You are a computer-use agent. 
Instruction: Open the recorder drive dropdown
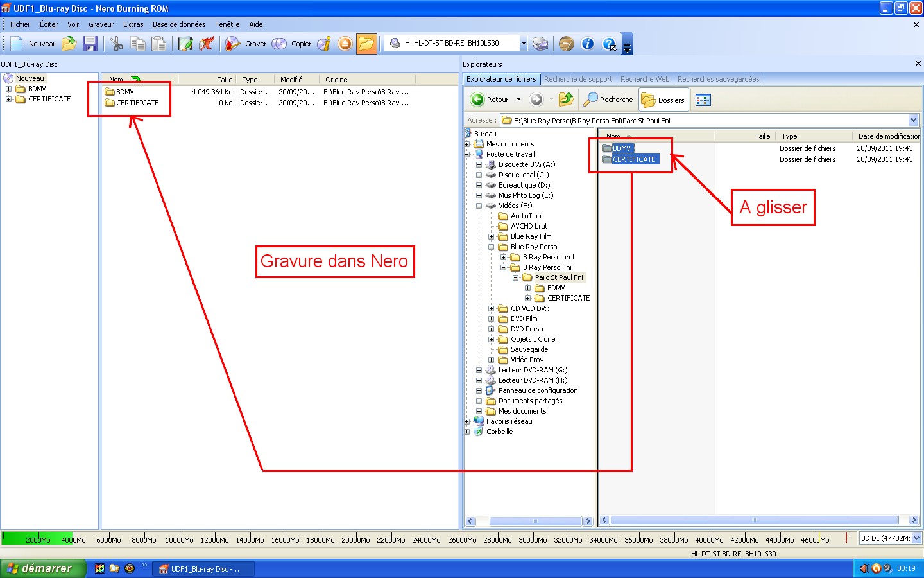pos(524,44)
